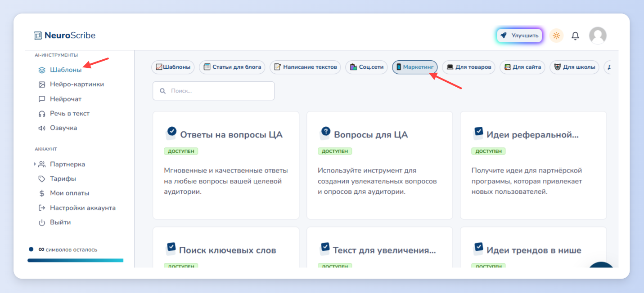
Task: Select the Для товаров tab
Action: point(468,67)
